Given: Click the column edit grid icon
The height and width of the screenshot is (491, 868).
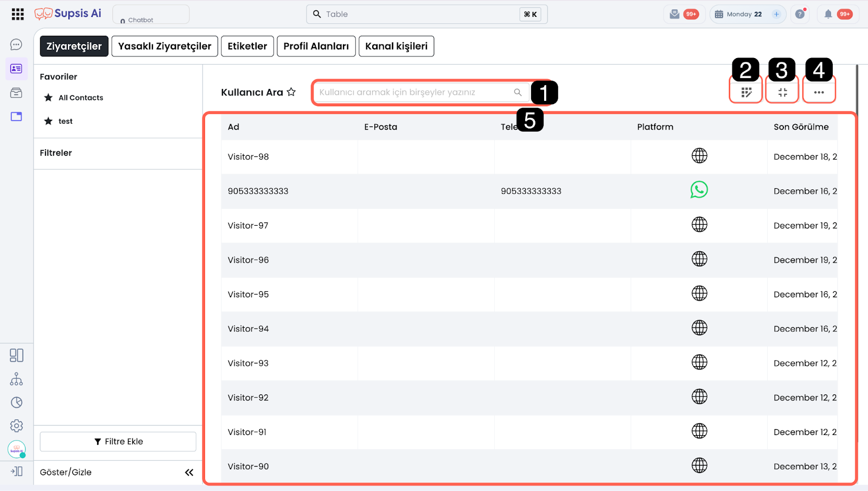Looking at the screenshot, I should [x=746, y=92].
